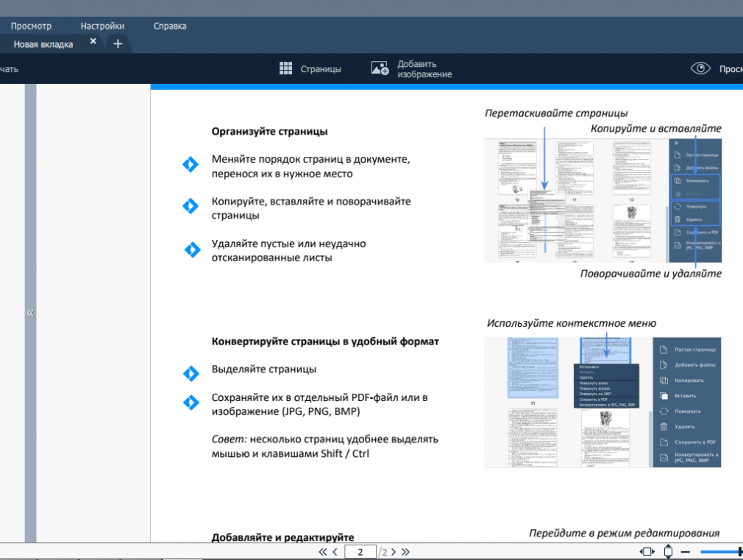Screen dimensions: 743x560
Task: Click the caption 'Перейдите в режим редактирования'
Action: click(x=624, y=533)
